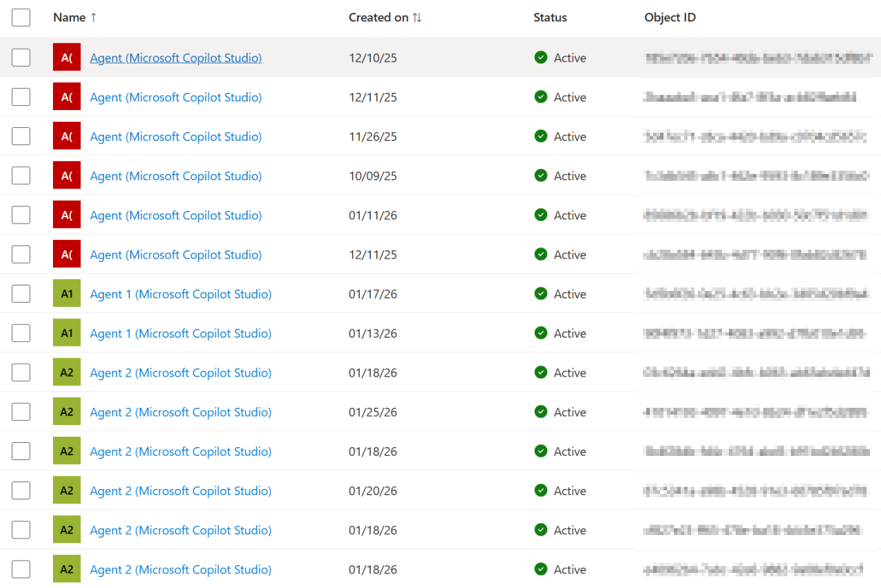Open the Agent link created 11/26/25
881x588 pixels.
tap(176, 137)
